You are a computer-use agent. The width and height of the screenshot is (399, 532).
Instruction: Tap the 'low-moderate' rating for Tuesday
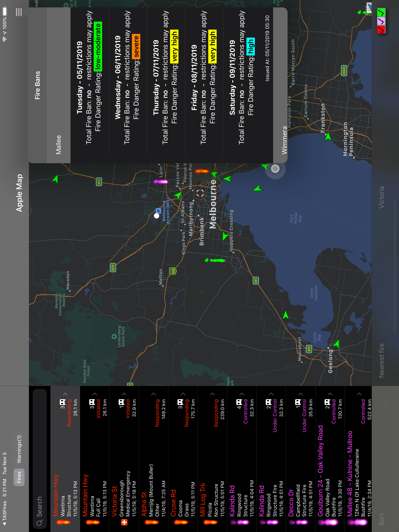(98, 46)
